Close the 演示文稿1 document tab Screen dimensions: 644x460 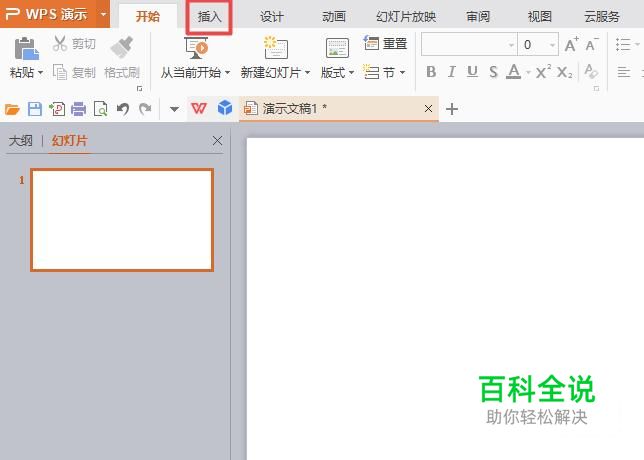coord(428,108)
